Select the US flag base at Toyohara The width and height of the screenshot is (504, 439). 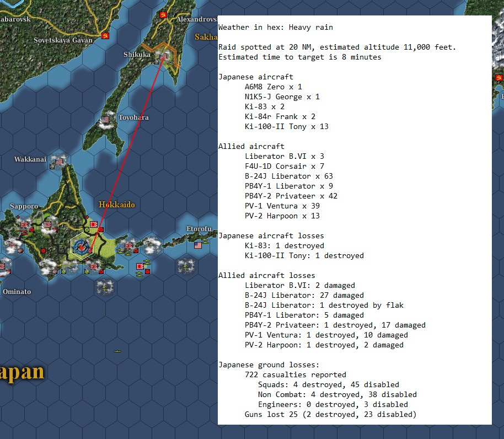click(105, 120)
